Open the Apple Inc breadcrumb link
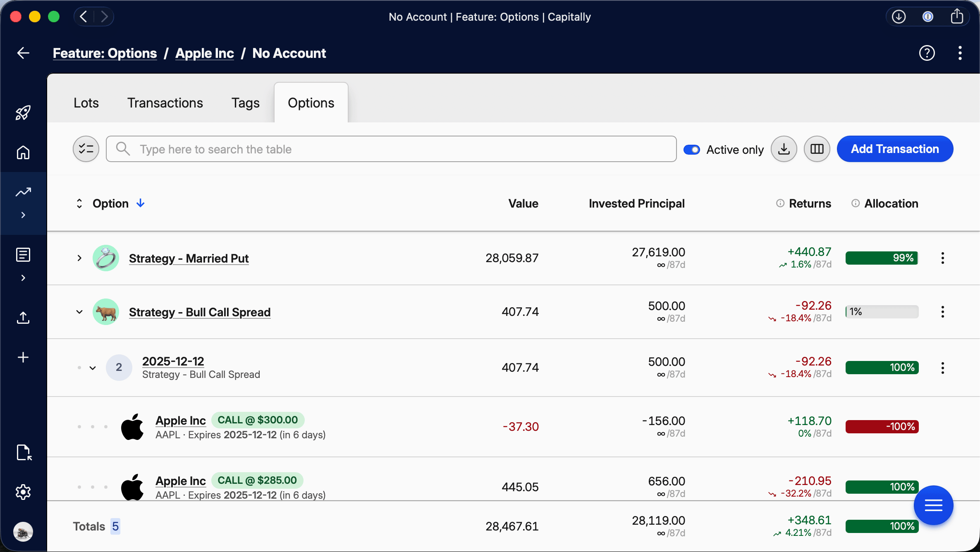Viewport: 980px width, 552px height. click(x=204, y=53)
